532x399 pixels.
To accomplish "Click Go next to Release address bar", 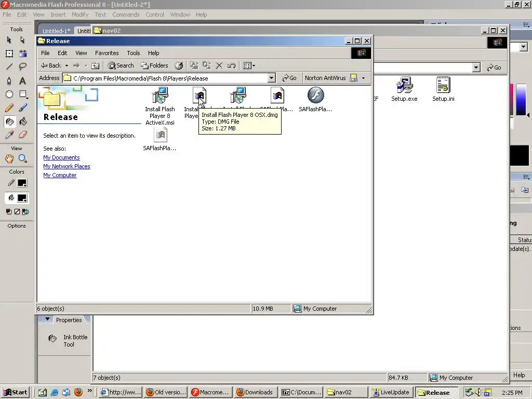I will click(289, 78).
